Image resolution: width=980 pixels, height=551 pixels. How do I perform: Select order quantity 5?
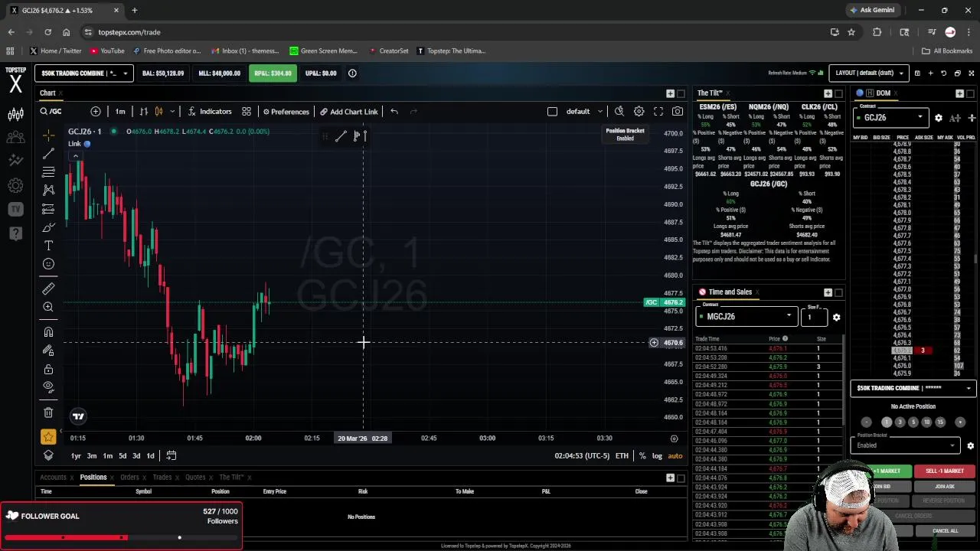[913, 422]
